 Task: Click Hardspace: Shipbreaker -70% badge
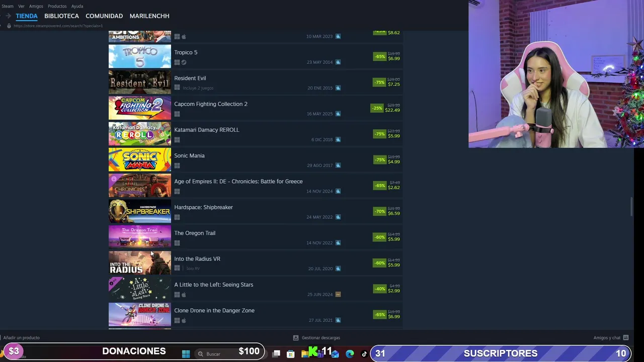click(x=379, y=211)
